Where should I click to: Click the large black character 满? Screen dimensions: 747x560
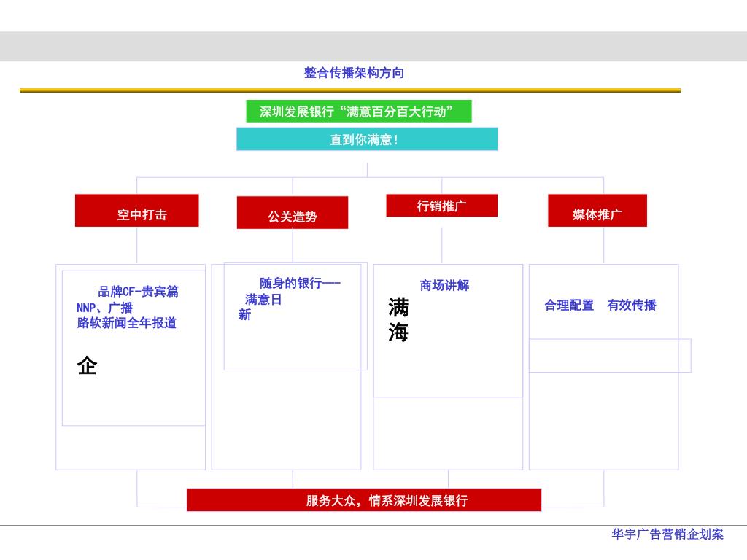coord(398,307)
